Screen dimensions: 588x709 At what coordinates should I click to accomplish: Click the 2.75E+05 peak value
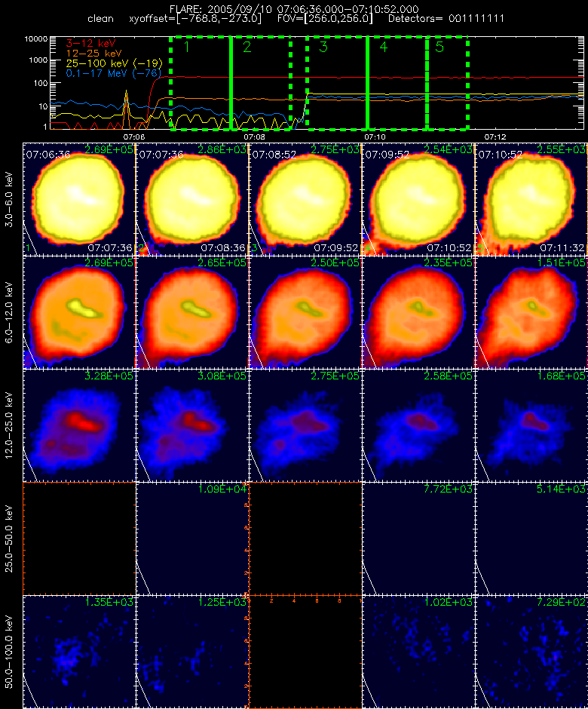(335, 376)
